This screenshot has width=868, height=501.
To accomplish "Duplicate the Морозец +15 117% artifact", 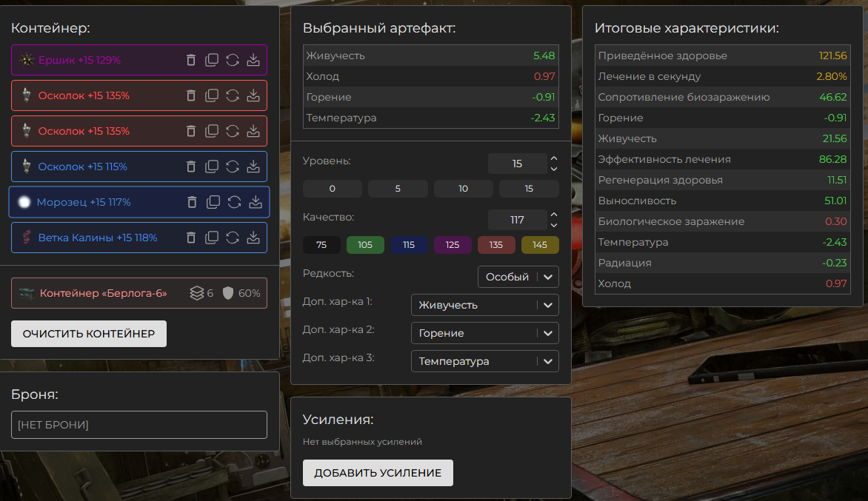I will pos(213,202).
